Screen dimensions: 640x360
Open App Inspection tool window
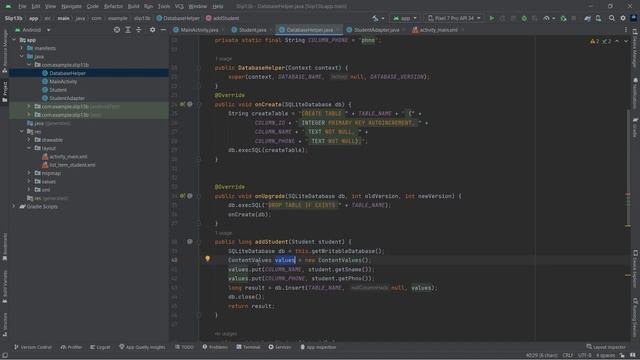click(318, 347)
